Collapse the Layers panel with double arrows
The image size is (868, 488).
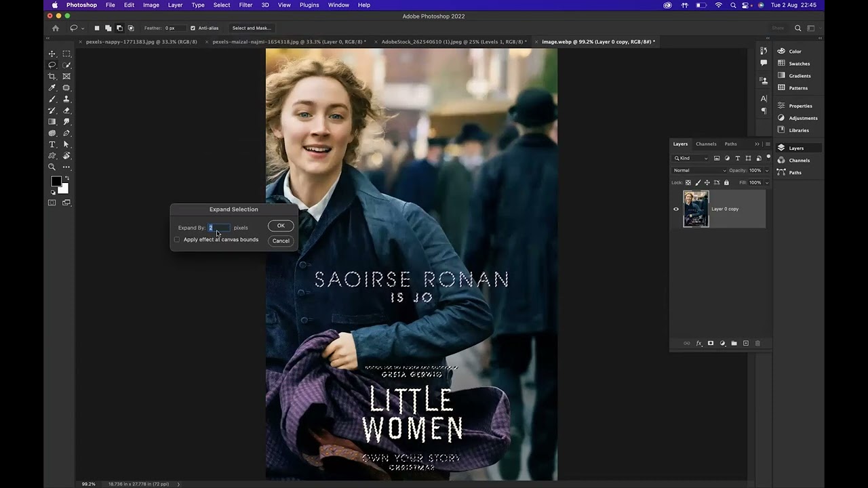(x=757, y=144)
